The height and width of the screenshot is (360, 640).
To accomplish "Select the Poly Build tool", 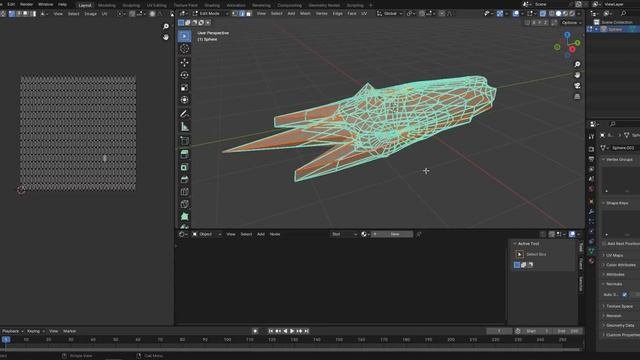I will pyautogui.click(x=184, y=217).
